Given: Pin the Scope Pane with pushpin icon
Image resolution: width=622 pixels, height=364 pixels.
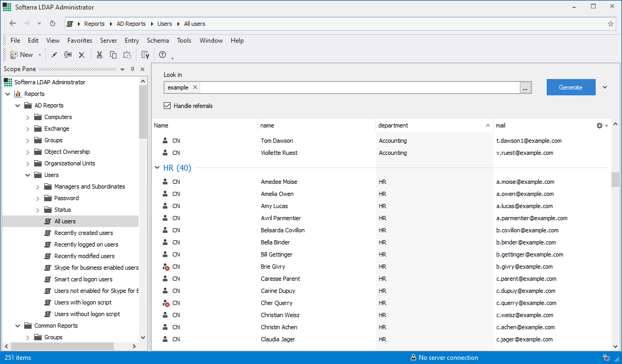Looking at the screenshot, I should [x=132, y=69].
